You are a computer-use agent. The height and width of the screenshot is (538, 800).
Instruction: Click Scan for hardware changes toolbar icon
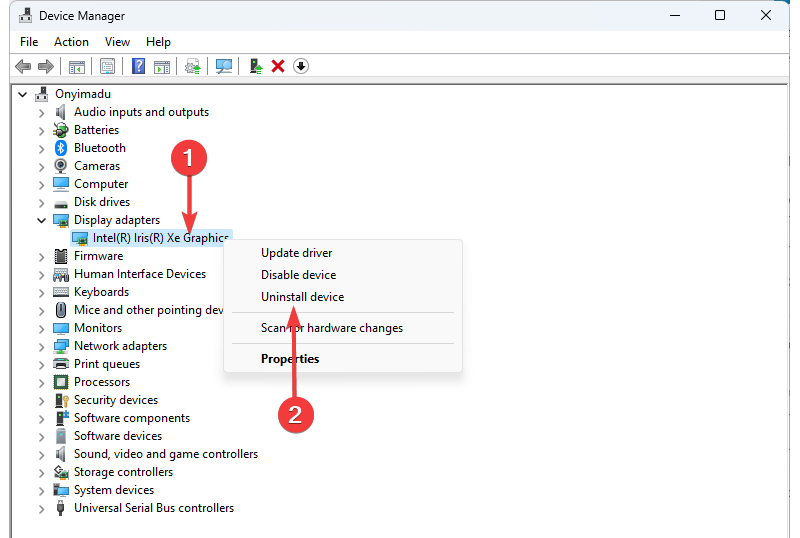point(223,66)
